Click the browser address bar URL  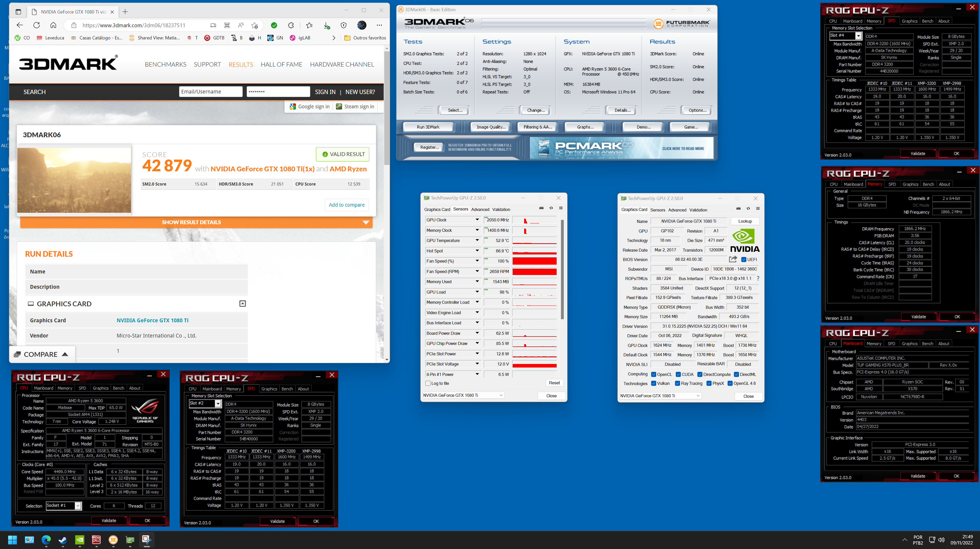tap(134, 25)
